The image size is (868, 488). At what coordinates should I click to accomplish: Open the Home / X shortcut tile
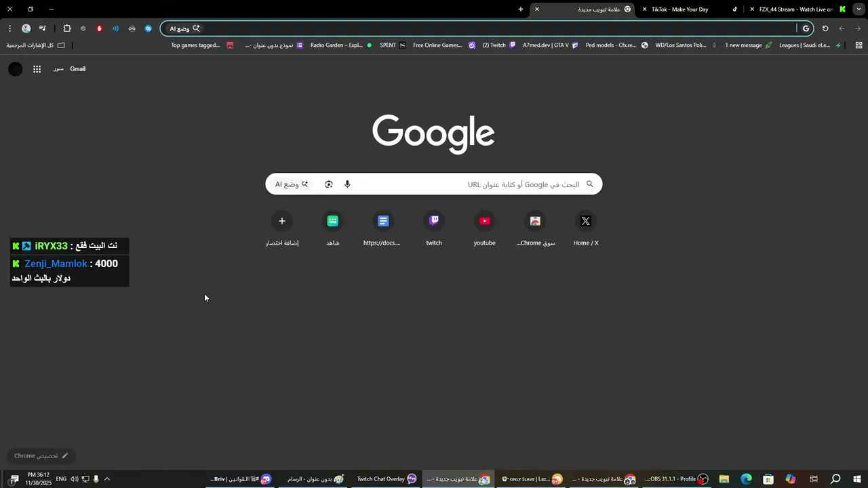tap(586, 229)
